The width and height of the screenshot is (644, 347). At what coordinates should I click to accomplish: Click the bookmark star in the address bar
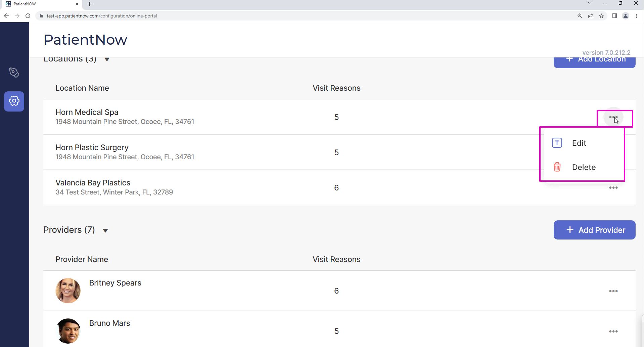click(601, 16)
